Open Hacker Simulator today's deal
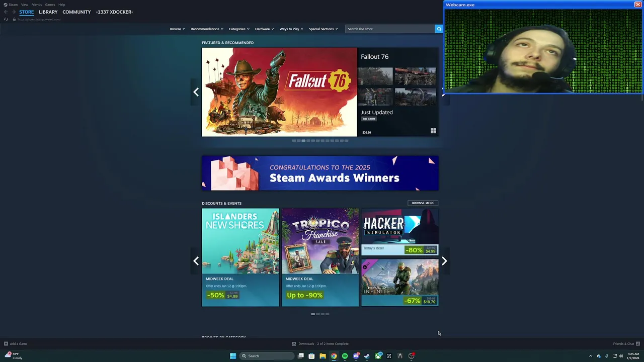 coord(400,232)
